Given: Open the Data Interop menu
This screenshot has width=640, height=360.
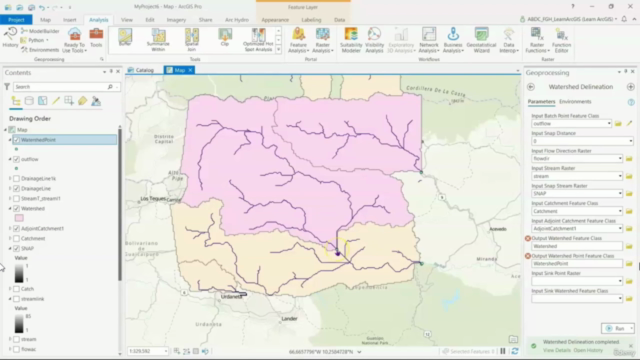Looking at the screenshot, I should click(x=509, y=40).
